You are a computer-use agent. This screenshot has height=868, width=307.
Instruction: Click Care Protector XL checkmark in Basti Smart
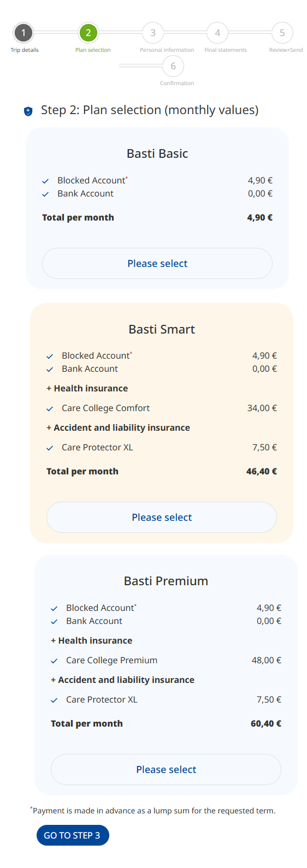pos(50,448)
